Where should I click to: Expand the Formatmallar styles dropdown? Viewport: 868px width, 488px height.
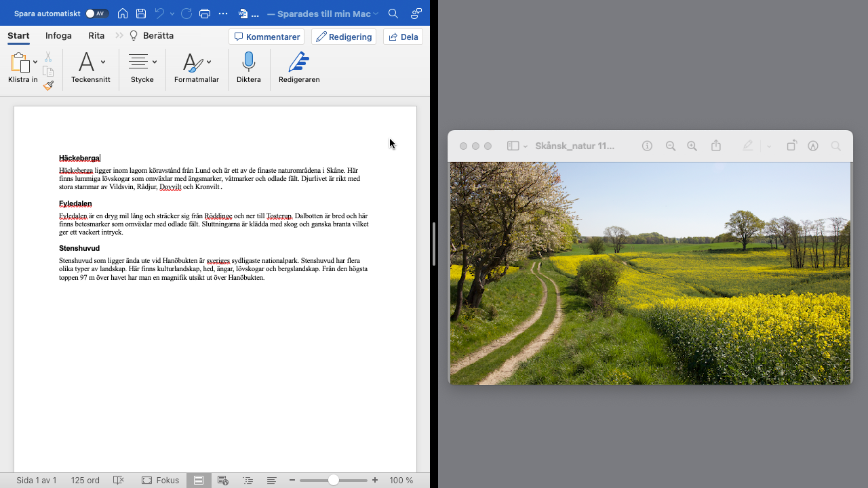pyautogui.click(x=209, y=62)
